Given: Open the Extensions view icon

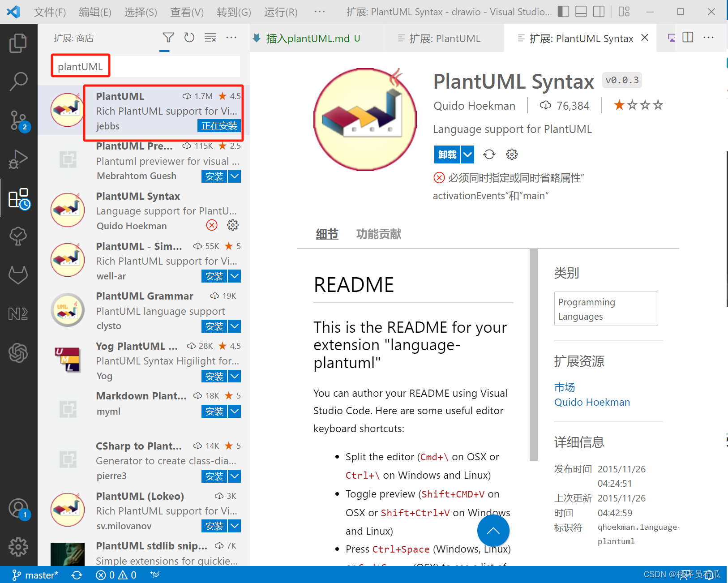Looking at the screenshot, I should coord(18,198).
